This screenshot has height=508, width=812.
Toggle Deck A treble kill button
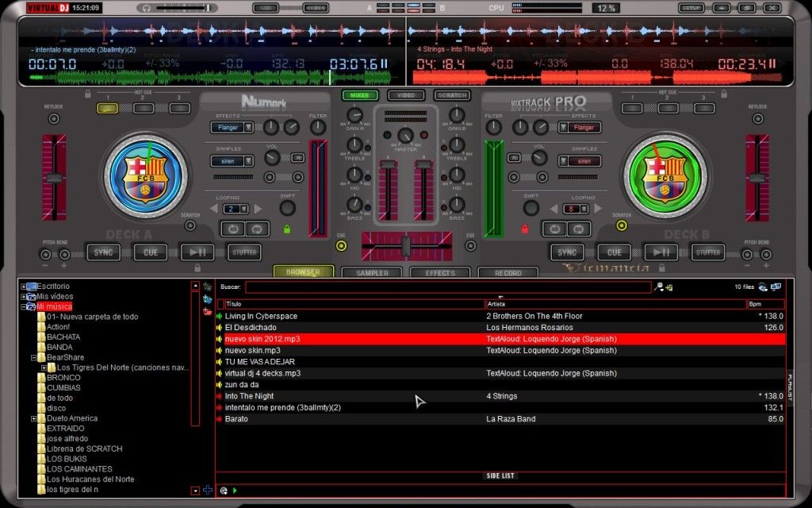click(x=368, y=148)
